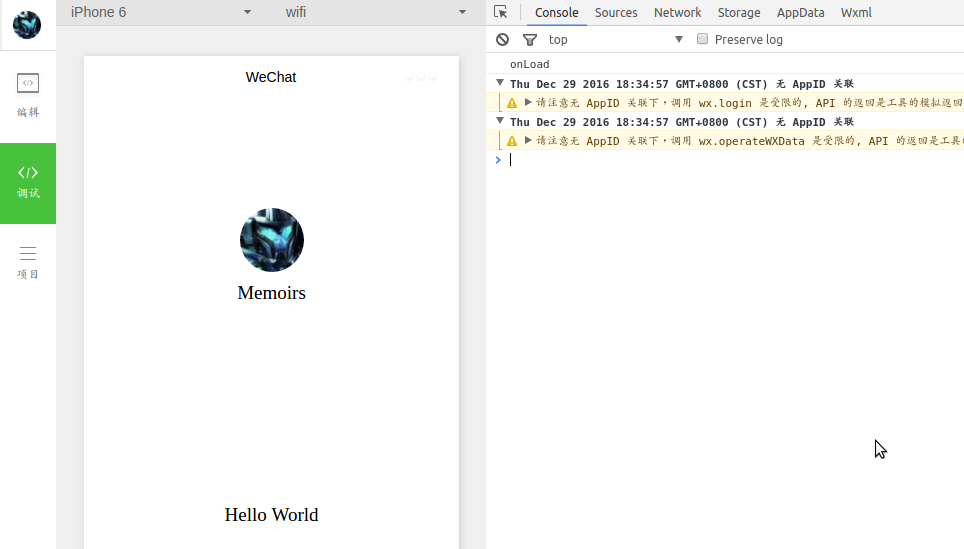Image resolution: width=964 pixels, height=549 pixels.
Task: Enable the Preserve log checkbox
Action: click(x=702, y=39)
